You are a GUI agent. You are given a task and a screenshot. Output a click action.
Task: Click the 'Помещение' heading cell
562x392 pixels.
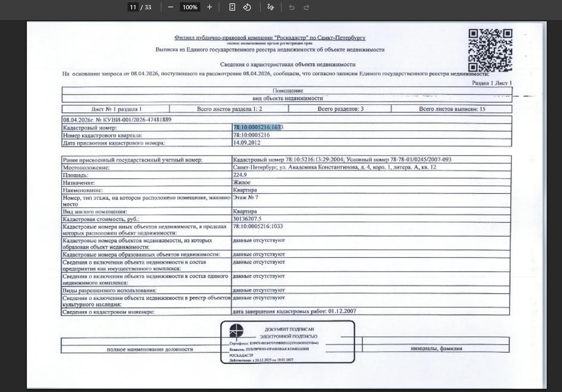click(287, 91)
